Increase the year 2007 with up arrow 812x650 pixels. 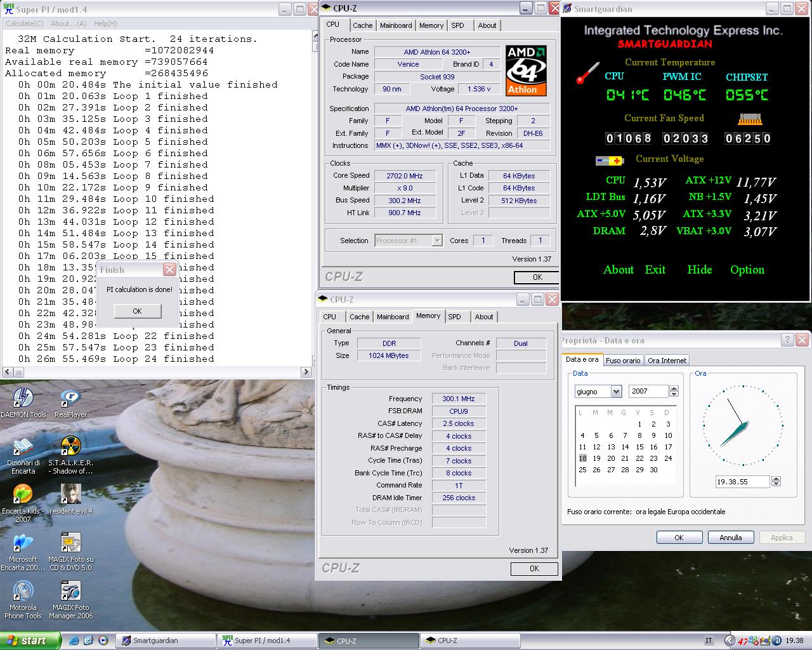[x=674, y=388]
